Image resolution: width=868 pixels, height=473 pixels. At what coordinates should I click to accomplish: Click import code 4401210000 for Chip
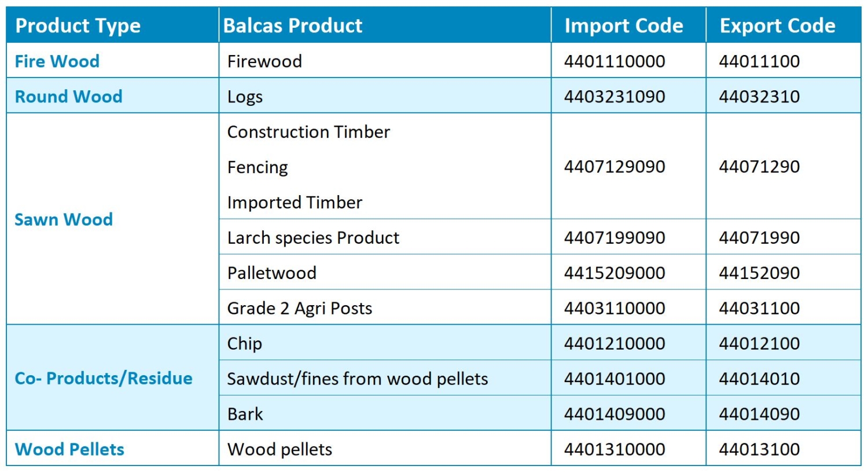(x=614, y=344)
